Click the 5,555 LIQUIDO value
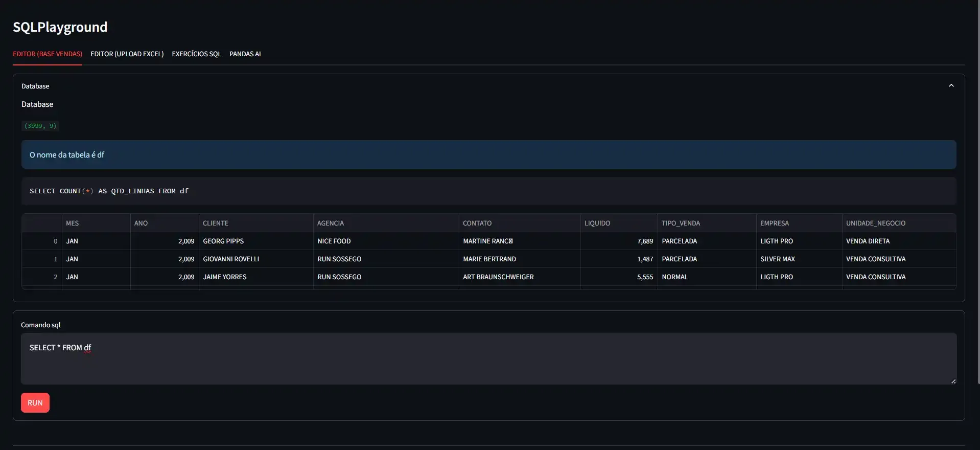Viewport: 980px width, 450px height. pos(619,277)
